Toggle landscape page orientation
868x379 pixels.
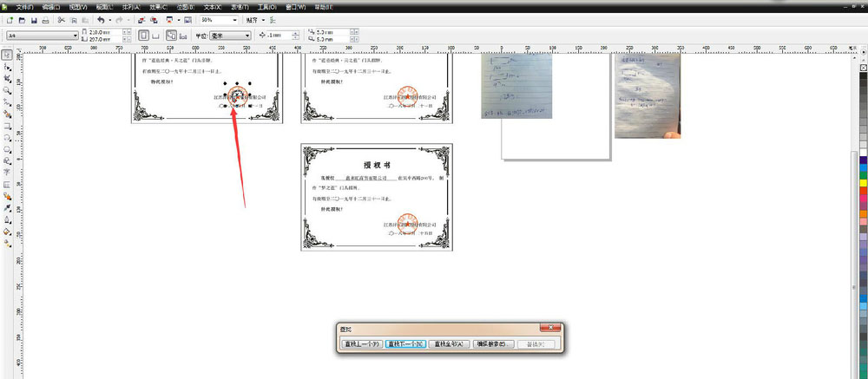click(155, 36)
